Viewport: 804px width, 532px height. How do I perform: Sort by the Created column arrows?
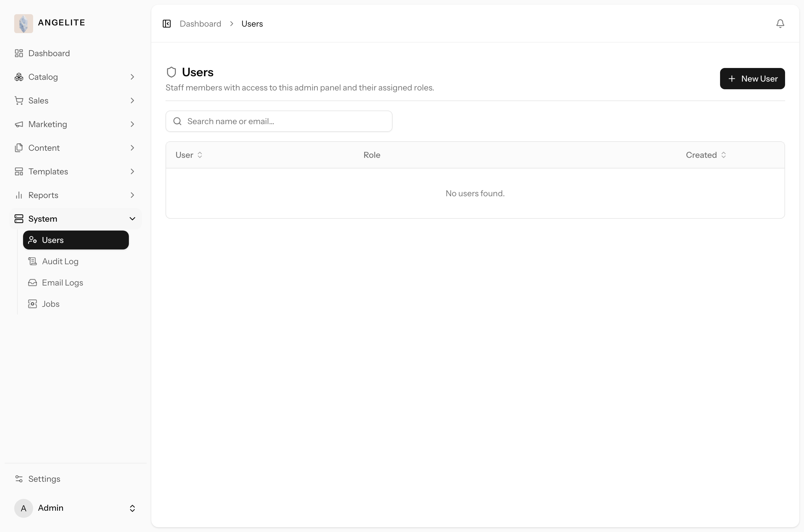click(723, 155)
